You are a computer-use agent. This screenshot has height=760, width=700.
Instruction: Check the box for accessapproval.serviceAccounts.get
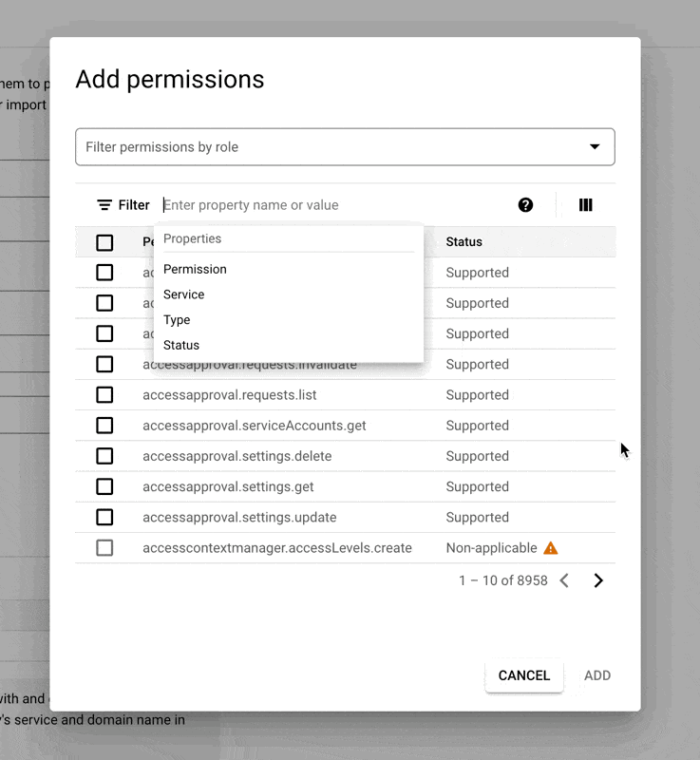coord(104,426)
